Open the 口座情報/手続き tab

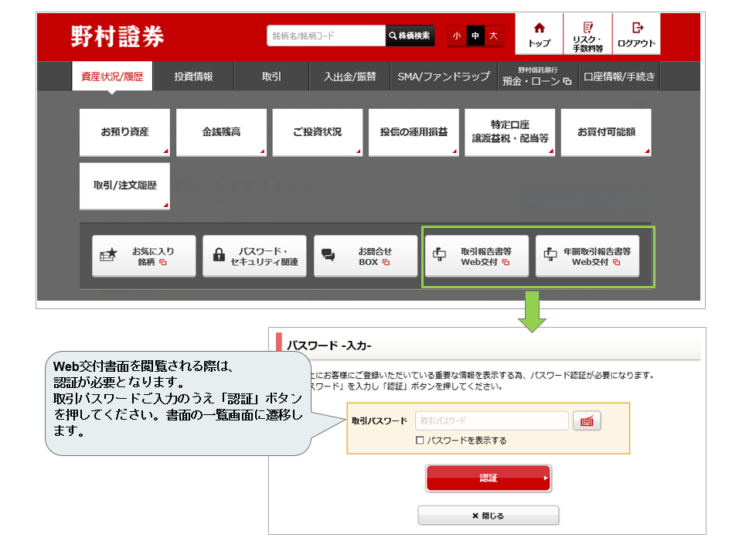[x=619, y=77]
